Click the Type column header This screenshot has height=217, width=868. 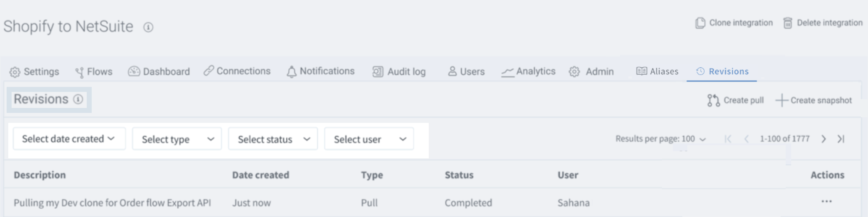pos(372,175)
